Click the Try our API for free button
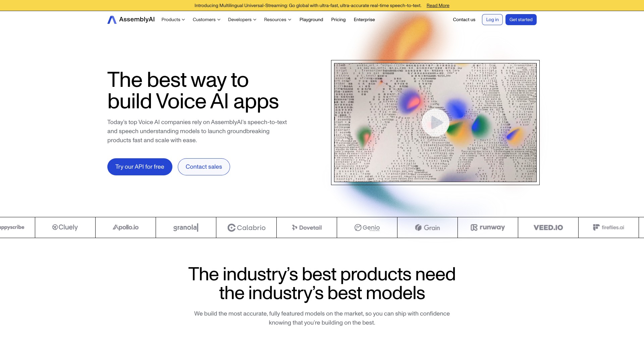644x339 pixels. (140, 167)
